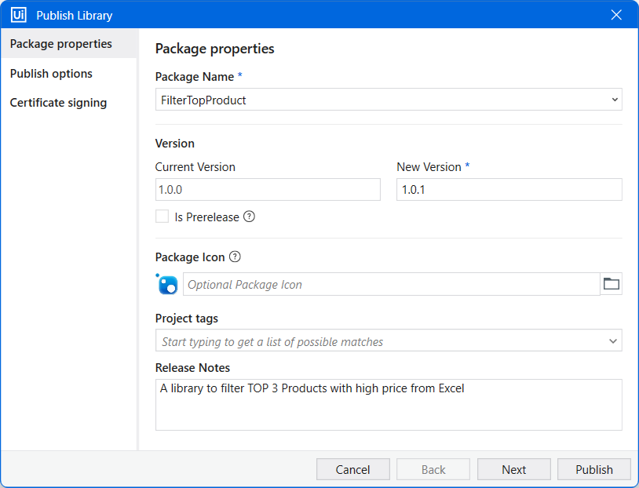Click the disabled Back button
Viewport: 639px width, 488px height.
[x=433, y=469]
